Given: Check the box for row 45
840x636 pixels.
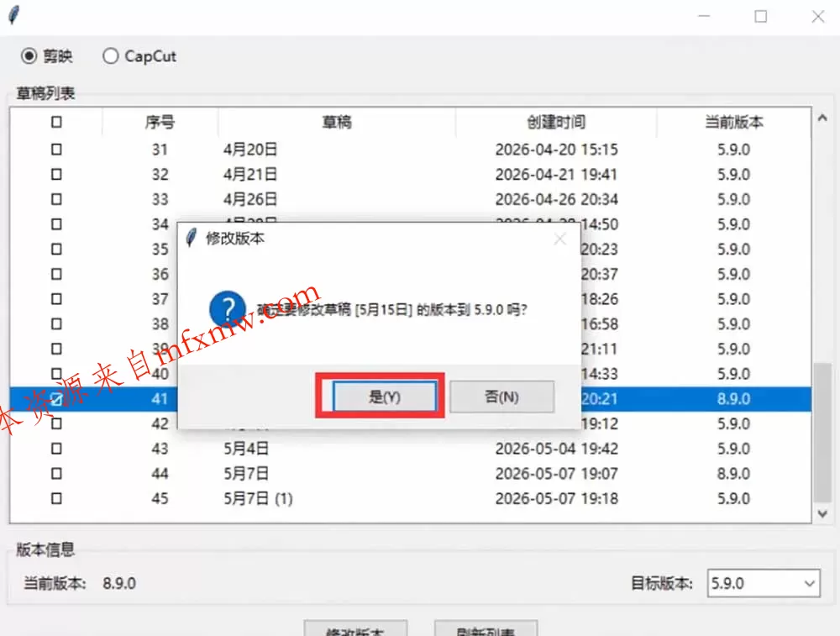Looking at the screenshot, I should click(56, 498).
